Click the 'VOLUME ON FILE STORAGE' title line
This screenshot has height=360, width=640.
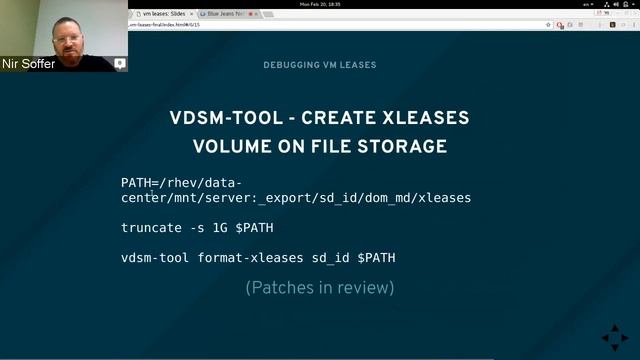320,147
